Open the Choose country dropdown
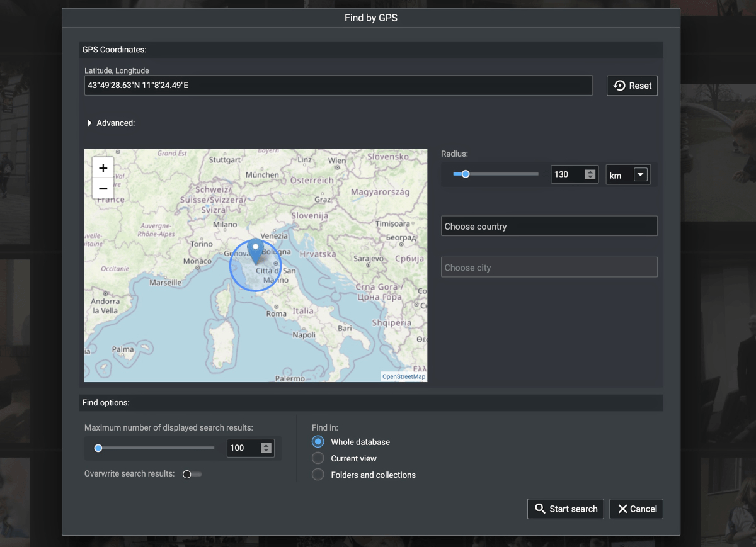This screenshot has width=756, height=547. [x=549, y=225]
